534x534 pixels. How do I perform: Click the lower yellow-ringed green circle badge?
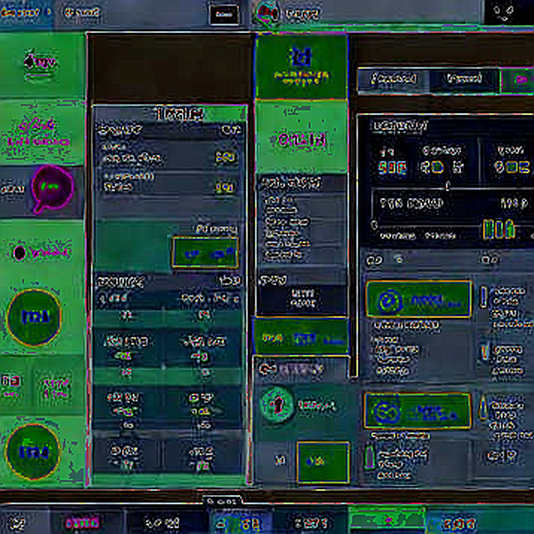click(x=33, y=452)
